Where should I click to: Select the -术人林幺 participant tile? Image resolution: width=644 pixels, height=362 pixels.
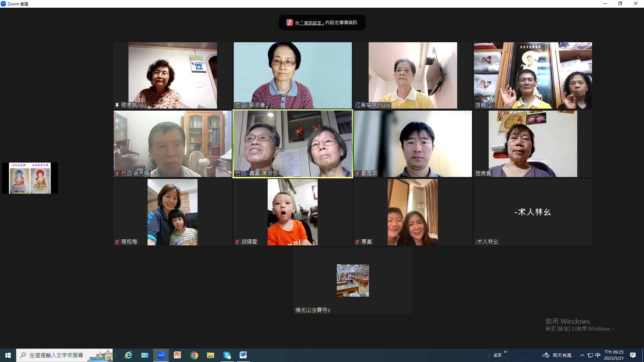(x=533, y=212)
